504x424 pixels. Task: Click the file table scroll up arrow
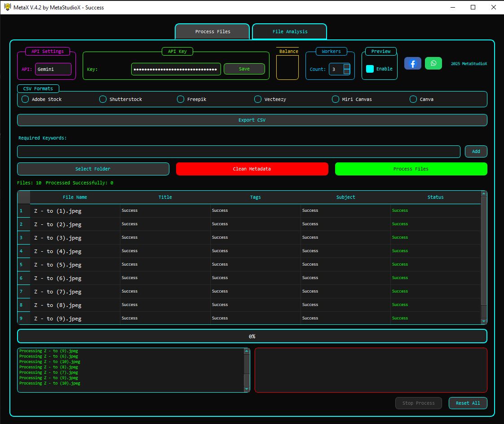[x=484, y=193]
